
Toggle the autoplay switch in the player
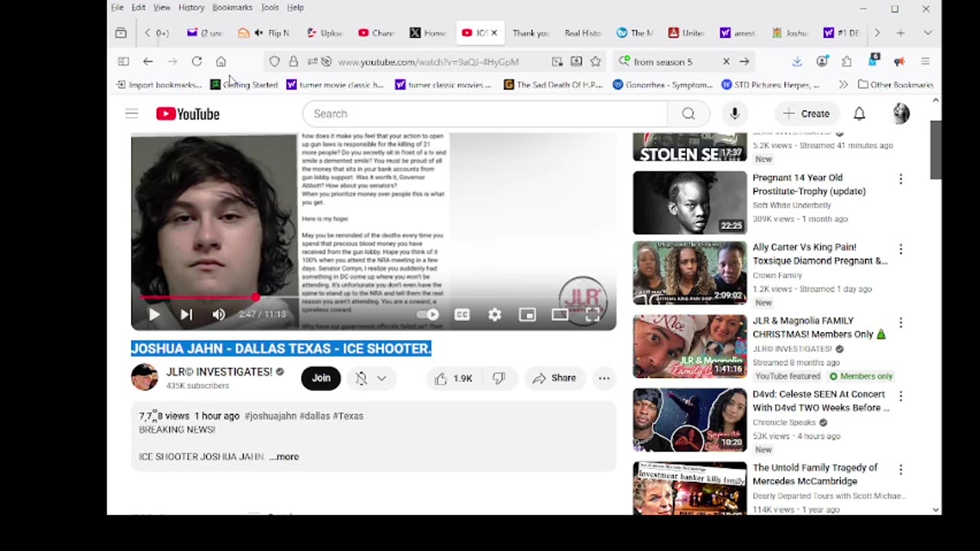[428, 315]
